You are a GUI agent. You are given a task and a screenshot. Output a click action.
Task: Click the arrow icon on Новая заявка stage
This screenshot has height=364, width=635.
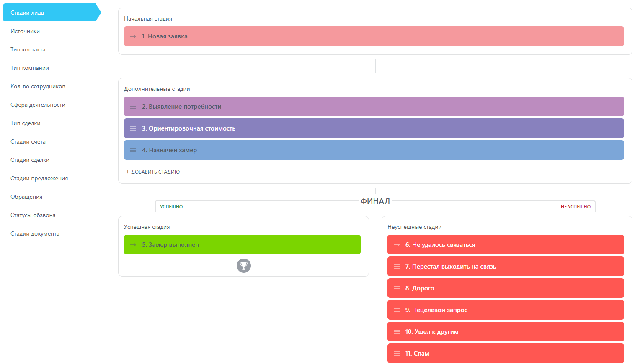(133, 36)
